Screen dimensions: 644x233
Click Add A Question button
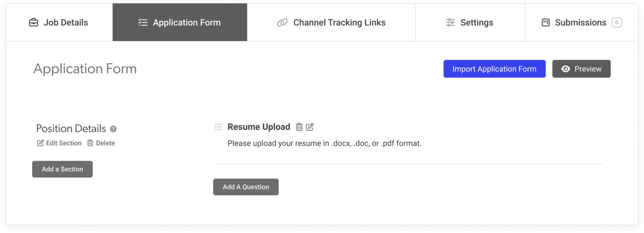pyautogui.click(x=246, y=187)
